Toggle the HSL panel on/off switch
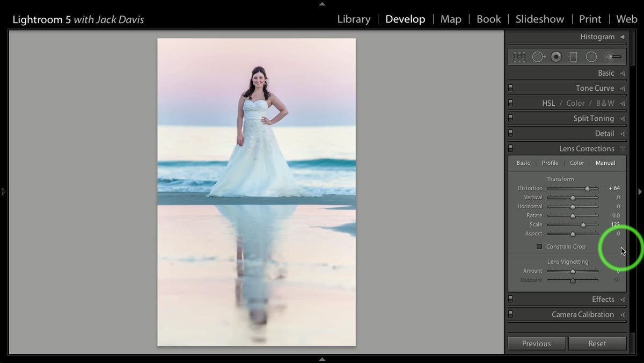Viewport: 644px width, 363px height. click(x=510, y=103)
